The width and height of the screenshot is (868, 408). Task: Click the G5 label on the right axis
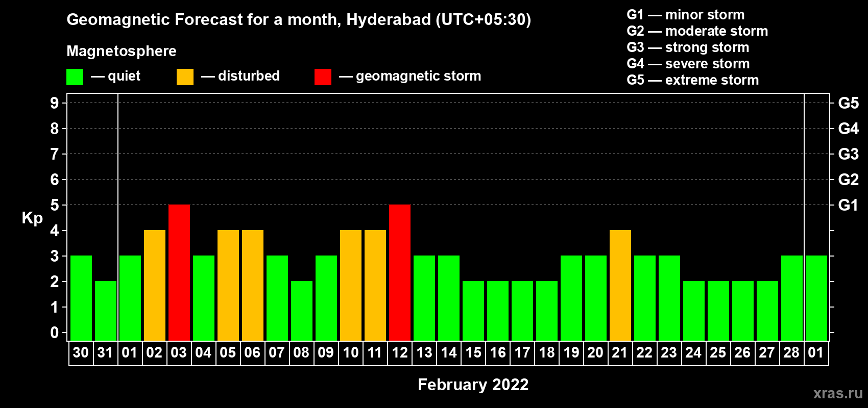point(848,103)
